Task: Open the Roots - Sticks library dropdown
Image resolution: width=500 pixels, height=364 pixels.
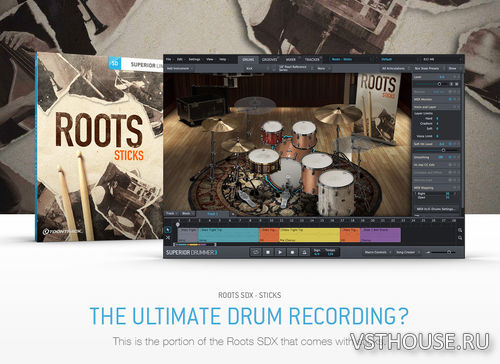Action: point(350,59)
